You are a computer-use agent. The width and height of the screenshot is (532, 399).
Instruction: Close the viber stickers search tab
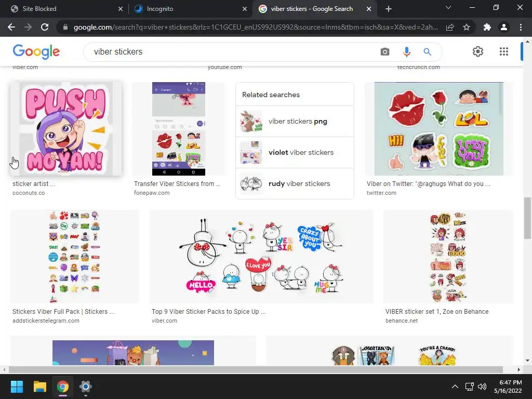coord(369,9)
